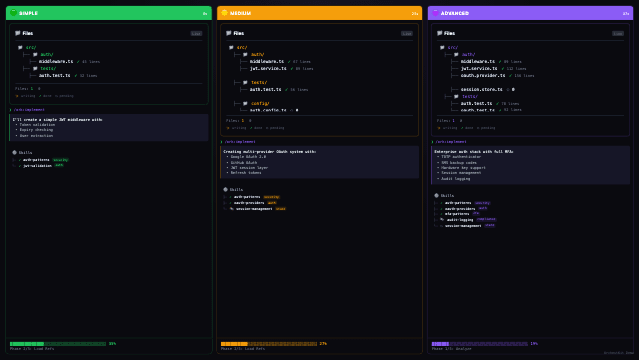This screenshot has width=639, height=360.
Task: Open the tests/ folder in ADVANCED file tree
Action: 470,97
